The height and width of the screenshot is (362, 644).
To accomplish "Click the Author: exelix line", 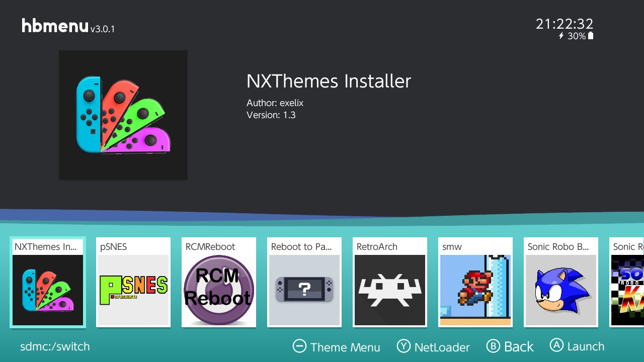I will (275, 103).
